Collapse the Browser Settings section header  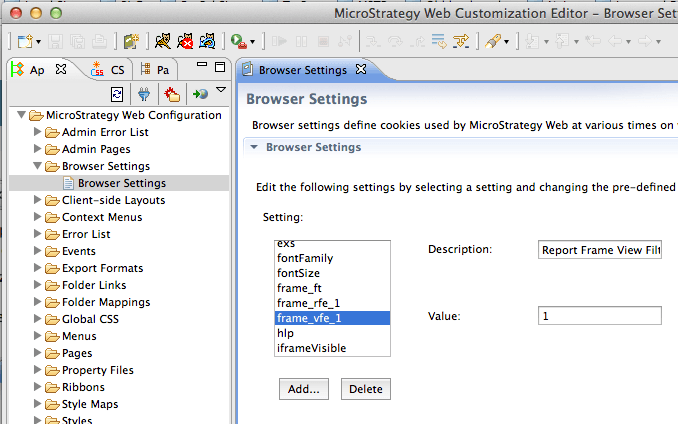254,147
